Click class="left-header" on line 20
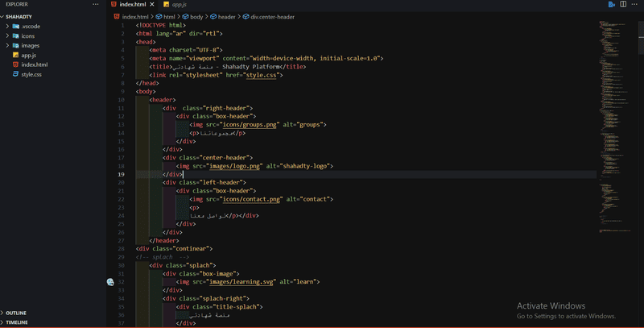This screenshot has height=328, width=644. pyautogui.click(x=211, y=182)
